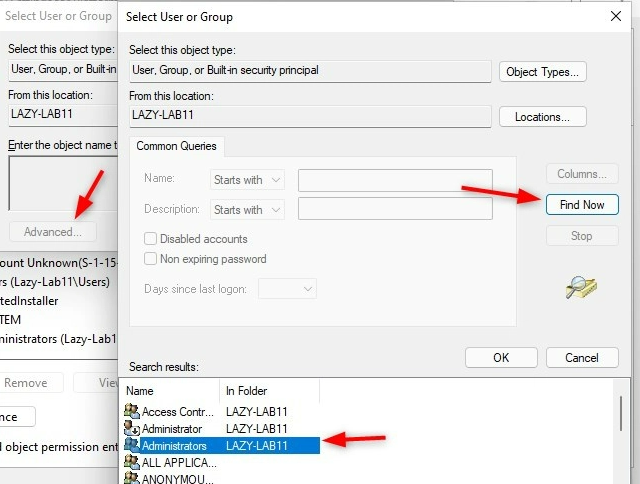
Task: Select SYSTEM entry in background window
Action: [x=11, y=320]
